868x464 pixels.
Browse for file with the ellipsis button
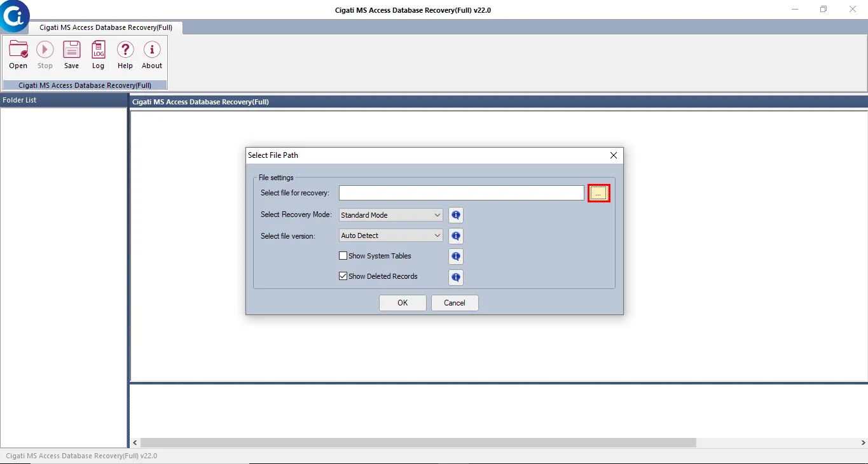point(599,193)
